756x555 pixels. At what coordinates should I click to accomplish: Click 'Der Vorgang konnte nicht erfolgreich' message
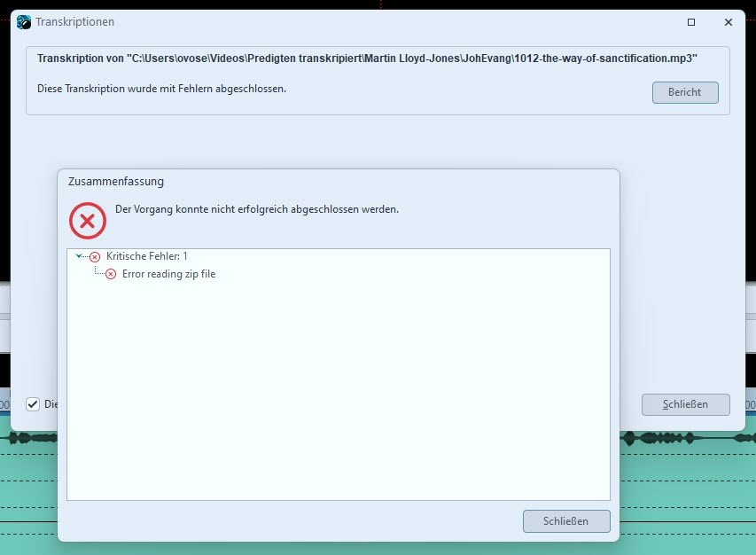[x=257, y=209]
